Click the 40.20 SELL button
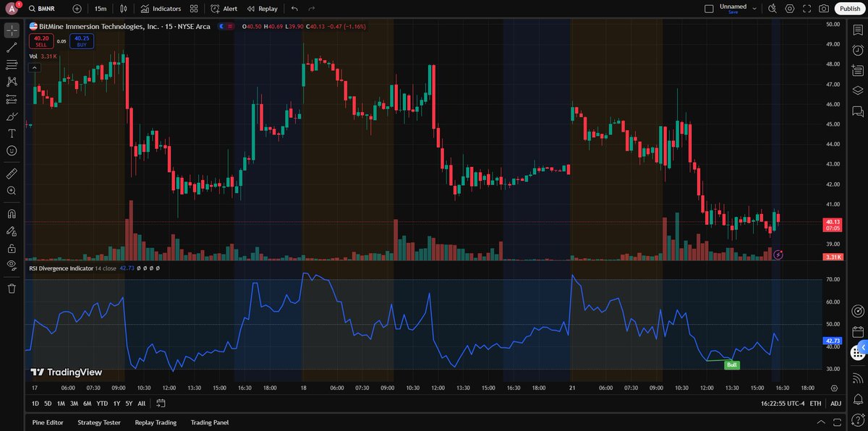This screenshot has height=431, width=868. pyautogui.click(x=41, y=41)
